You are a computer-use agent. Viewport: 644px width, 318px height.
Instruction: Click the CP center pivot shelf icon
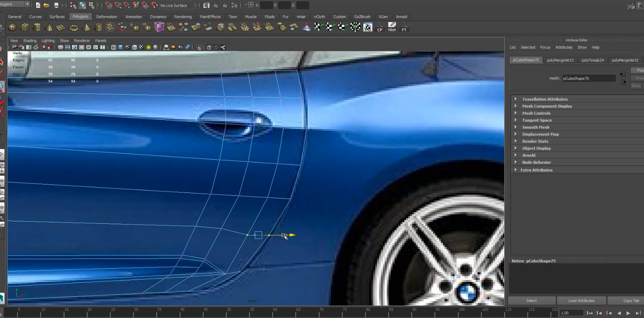380,27
